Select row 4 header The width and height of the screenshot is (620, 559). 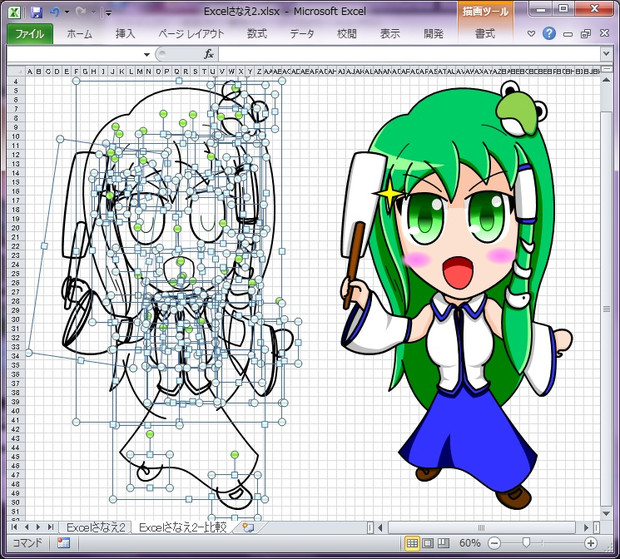pos(16,81)
